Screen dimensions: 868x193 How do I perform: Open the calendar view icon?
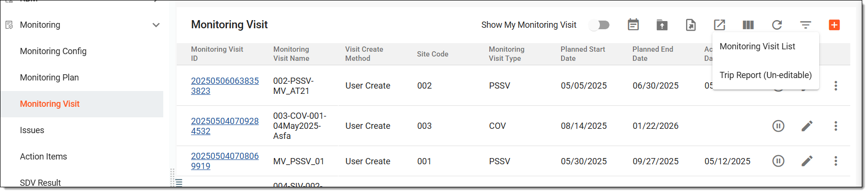pos(633,25)
